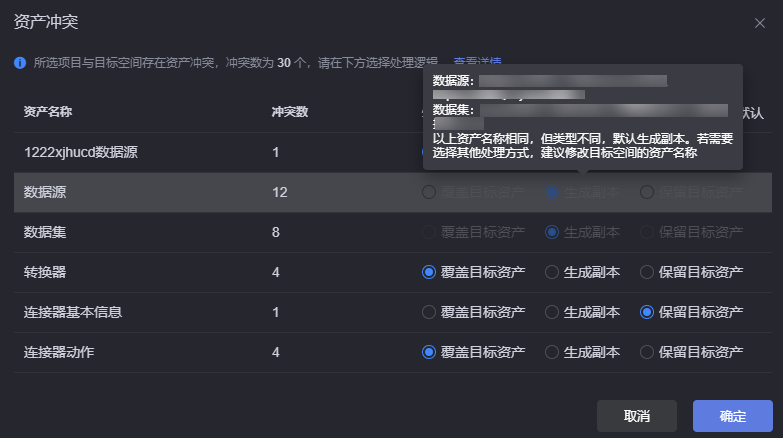The height and width of the screenshot is (438, 783).
Task: Click the 取消 button
Action: 637,416
